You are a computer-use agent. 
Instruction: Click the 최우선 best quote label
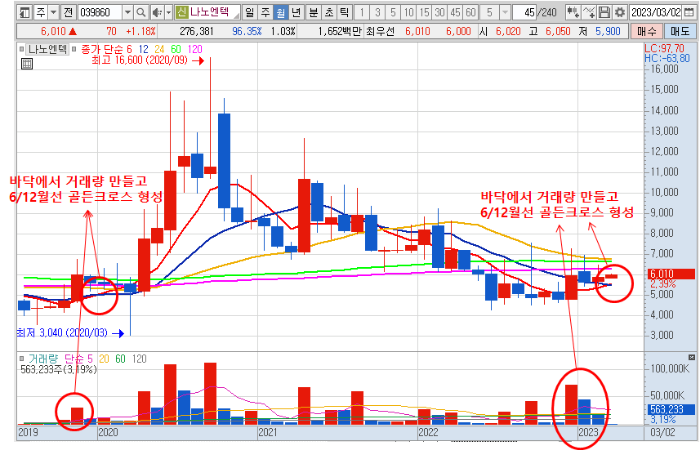380,32
